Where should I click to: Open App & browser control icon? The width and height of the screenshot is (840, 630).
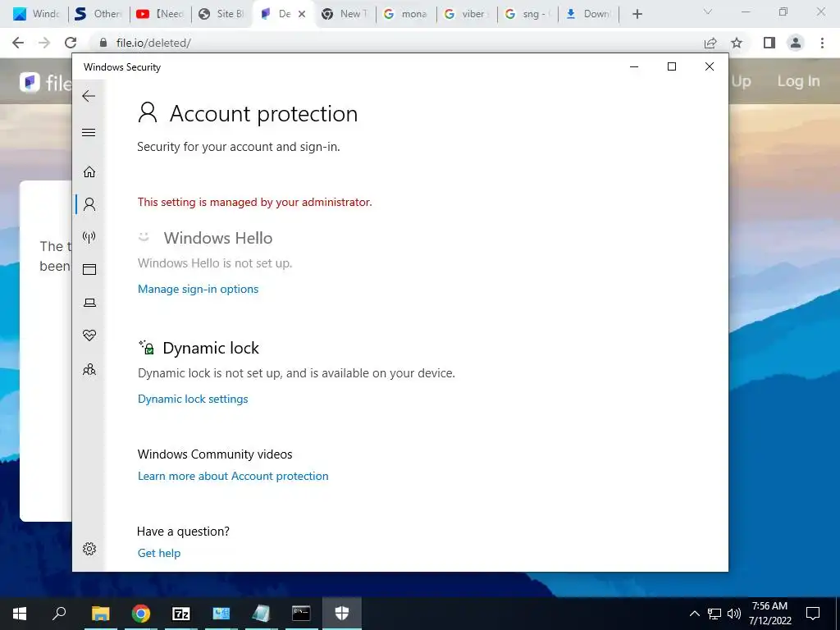pos(89,269)
